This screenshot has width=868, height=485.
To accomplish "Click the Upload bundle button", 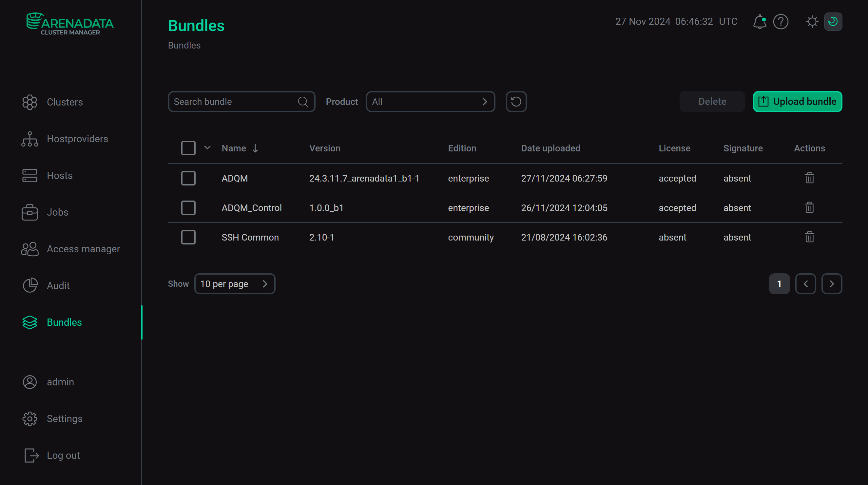I will [797, 102].
